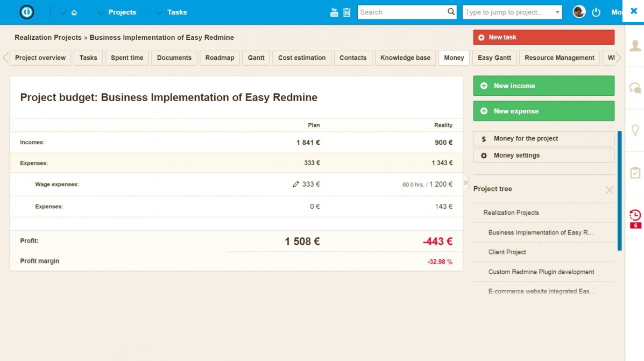
Task: Click the Realization Projects breadcrumb link
Action: [x=48, y=37]
